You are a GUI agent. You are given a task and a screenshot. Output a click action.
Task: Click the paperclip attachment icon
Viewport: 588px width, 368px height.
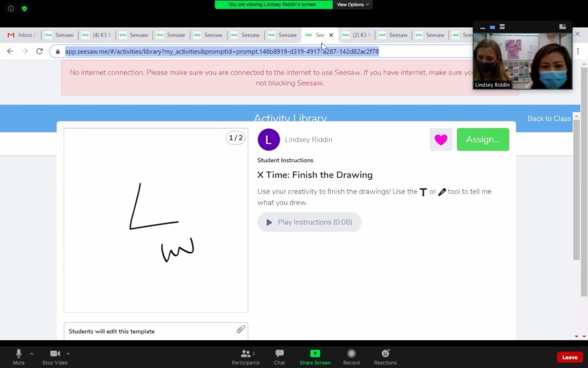pyautogui.click(x=241, y=329)
